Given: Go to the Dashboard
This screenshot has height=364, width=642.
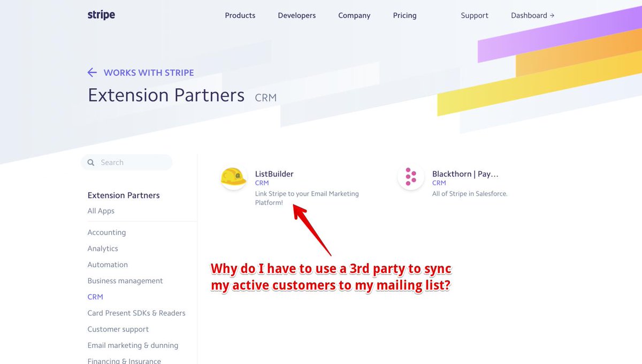Looking at the screenshot, I should tap(532, 16).
